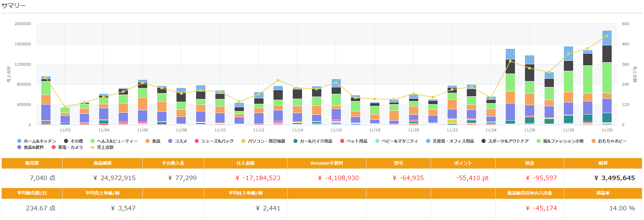Click the purple コスメ legend marker
Screen dimensions: 644x220
click(170, 141)
